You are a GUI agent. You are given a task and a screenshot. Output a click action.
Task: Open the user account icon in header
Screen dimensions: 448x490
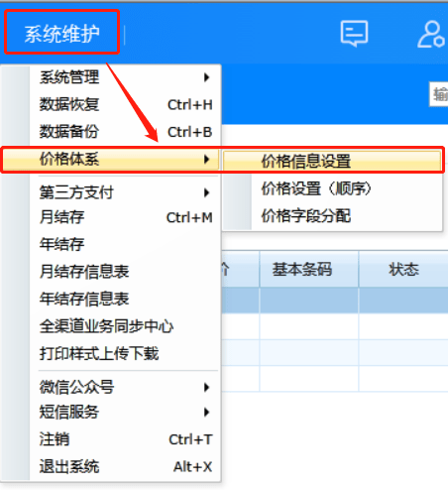click(430, 34)
